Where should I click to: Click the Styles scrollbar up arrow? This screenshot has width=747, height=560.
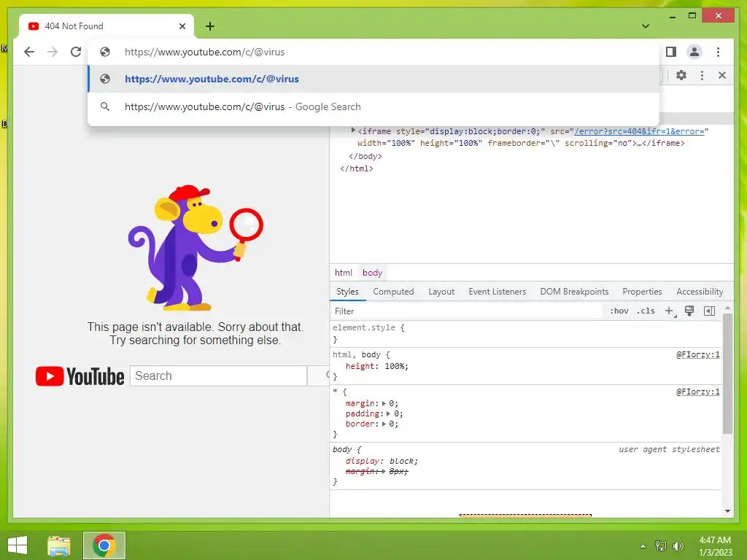pyautogui.click(x=727, y=308)
